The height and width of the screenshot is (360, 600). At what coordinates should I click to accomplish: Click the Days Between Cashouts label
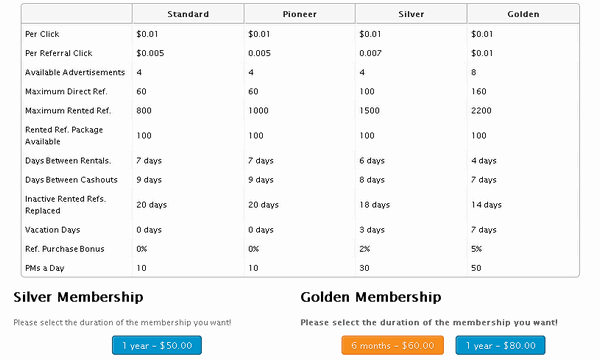pos(71,180)
